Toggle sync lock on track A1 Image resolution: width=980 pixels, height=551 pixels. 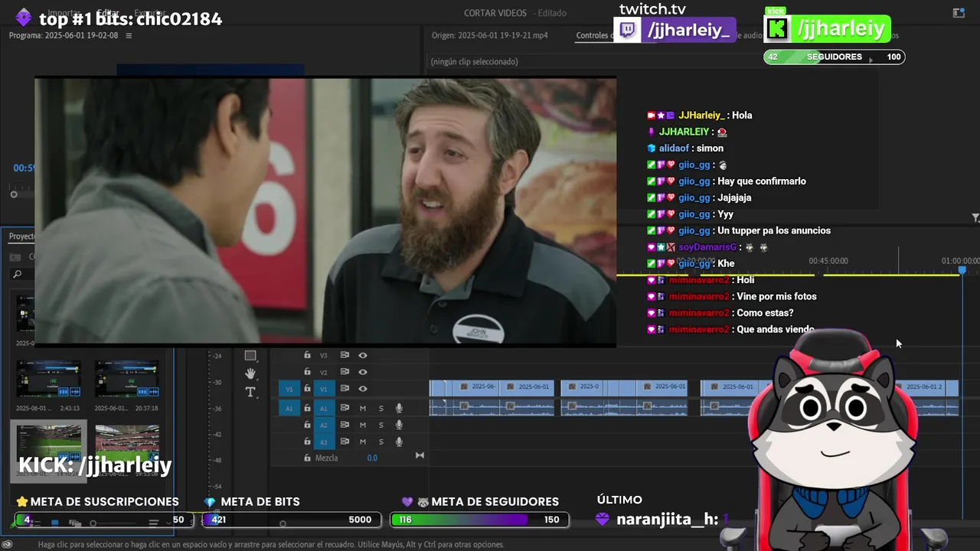345,408
